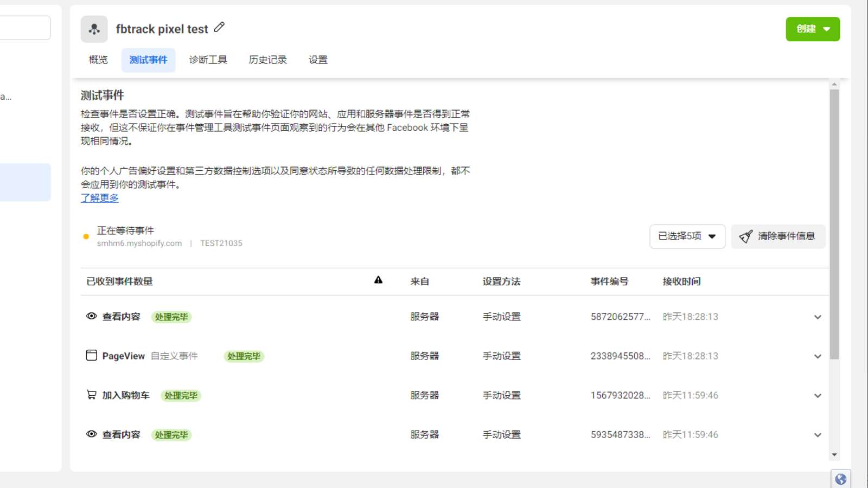868x488 pixels.
Task: Click the 了解更多 link
Action: 100,198
